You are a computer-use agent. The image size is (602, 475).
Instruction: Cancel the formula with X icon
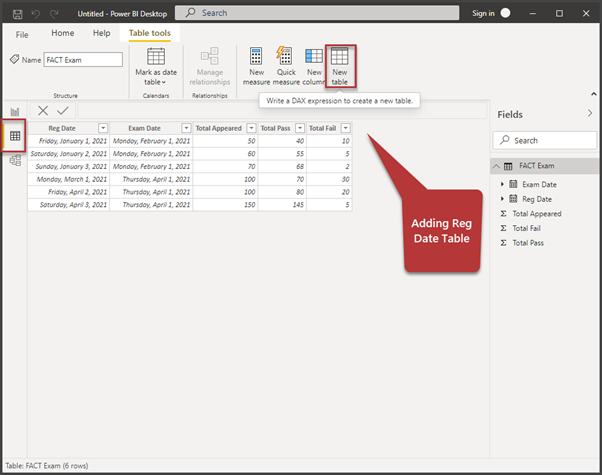click(x=43, y=111)
